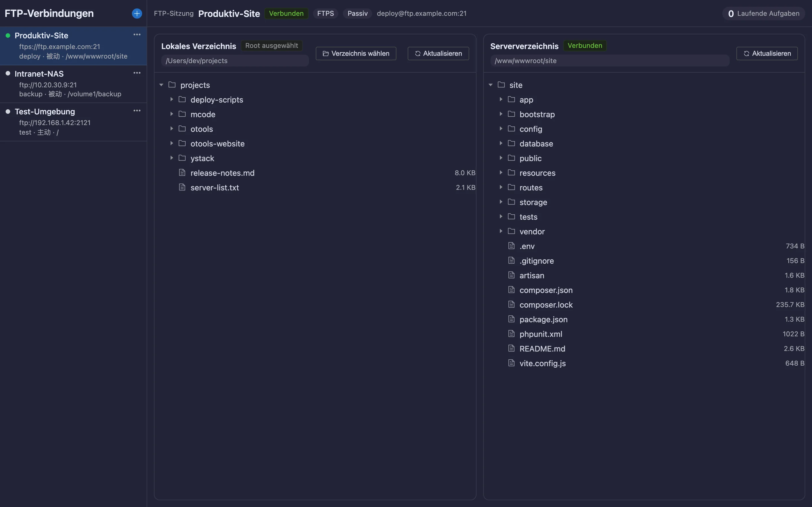The height and width of the screenshot is (507, 812).
Task: Open more options for Intranet-NAS connection
Action: pos(137,73)
